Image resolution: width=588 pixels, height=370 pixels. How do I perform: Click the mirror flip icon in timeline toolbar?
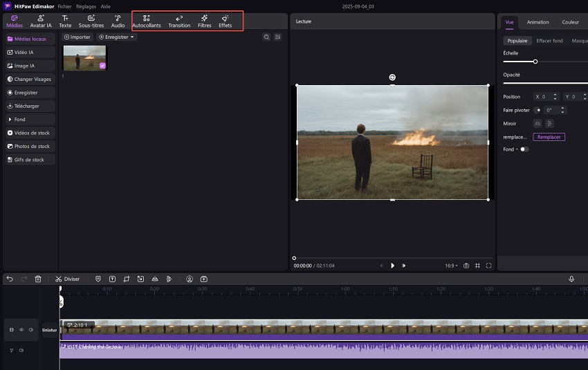(154, 279)
